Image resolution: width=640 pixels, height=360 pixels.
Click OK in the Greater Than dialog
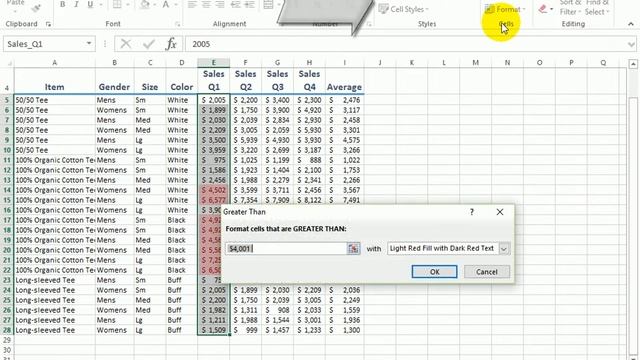434,272
